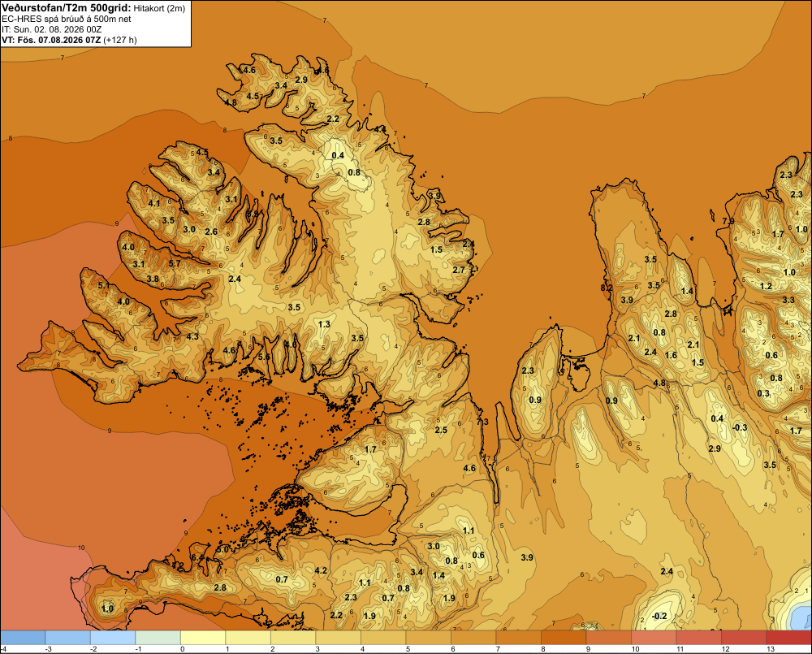Select the temperature value 2.6

[x=211, y=232]
